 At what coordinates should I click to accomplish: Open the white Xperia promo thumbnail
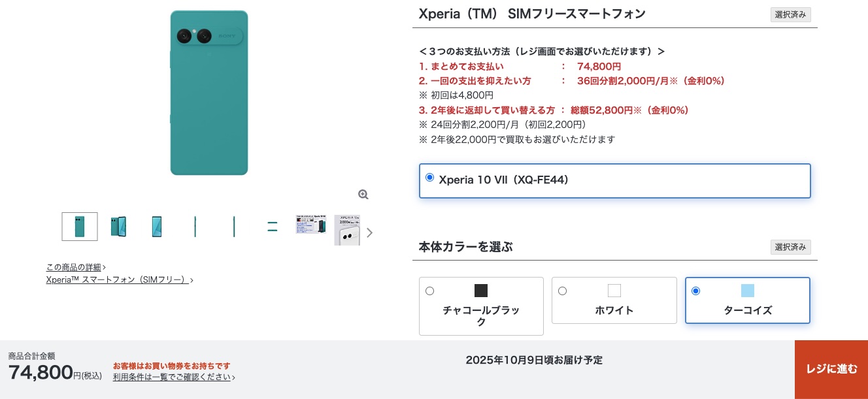tap(347, 230)
